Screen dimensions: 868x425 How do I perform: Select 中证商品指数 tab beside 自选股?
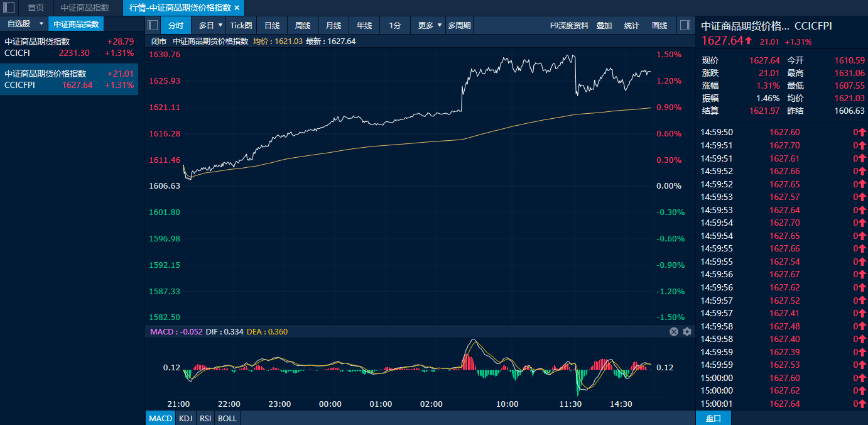point(76,24)
